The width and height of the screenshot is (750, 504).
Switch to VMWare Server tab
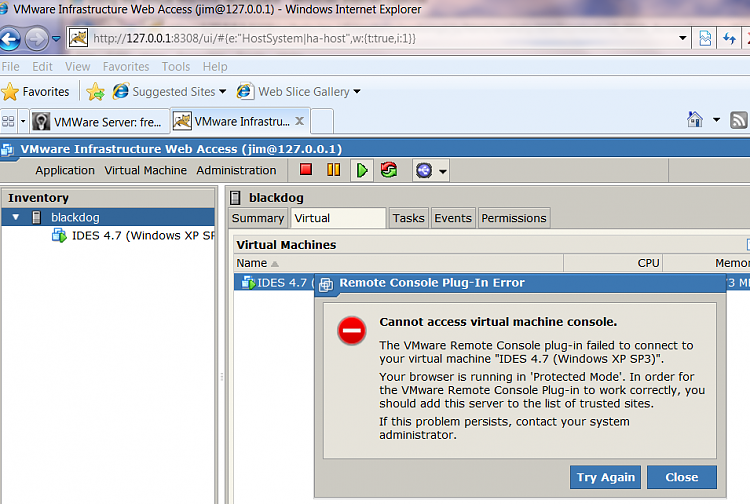(x=99, y=122)
